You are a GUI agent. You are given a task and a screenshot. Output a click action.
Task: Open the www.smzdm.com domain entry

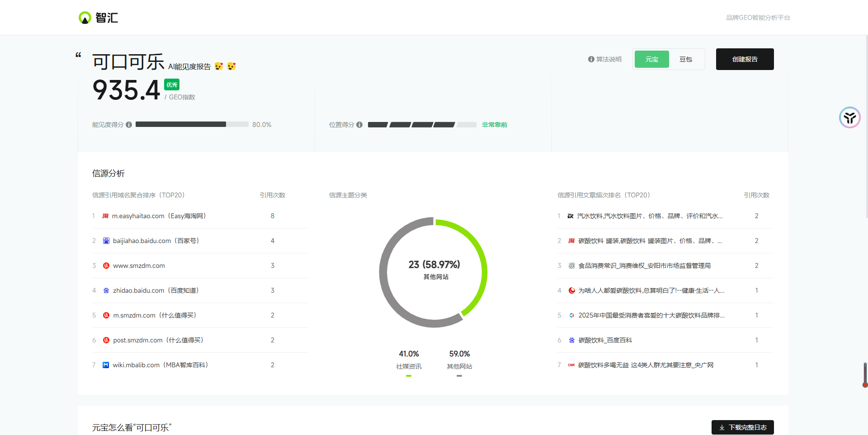click(139, 266)
